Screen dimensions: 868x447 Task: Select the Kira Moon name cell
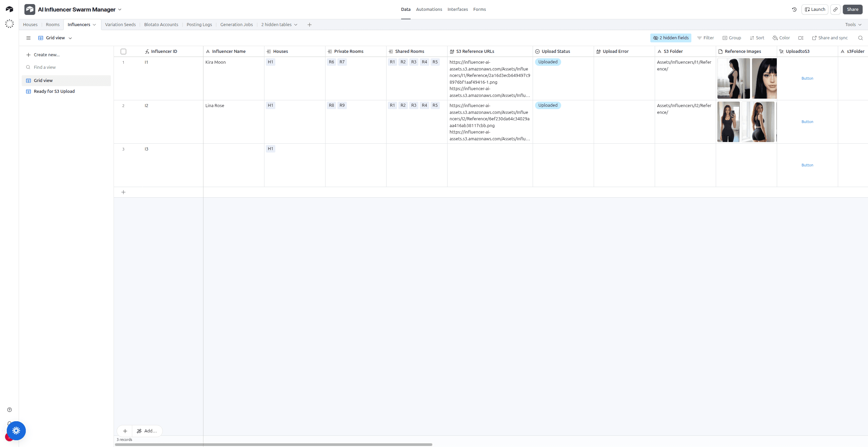(234, 79)
